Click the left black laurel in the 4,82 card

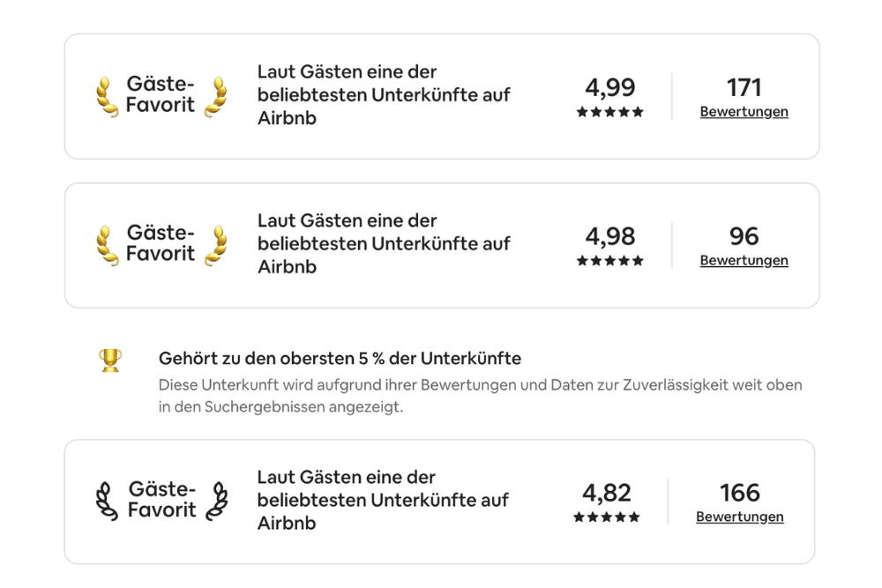tap(107, 501)
